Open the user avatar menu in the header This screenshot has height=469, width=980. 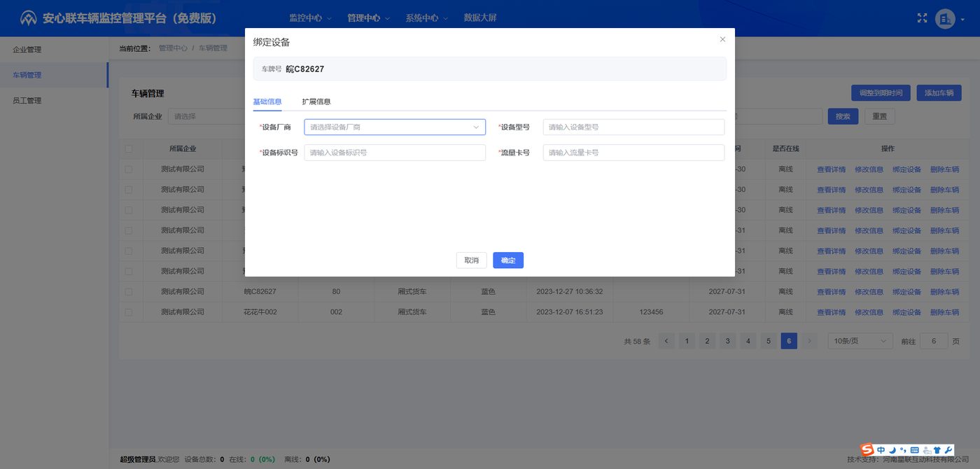945,19
